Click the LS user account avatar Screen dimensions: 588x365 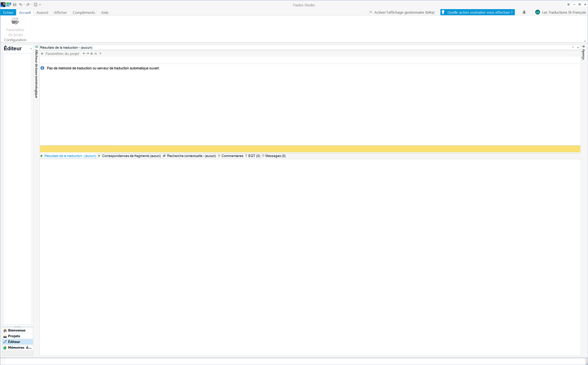click(537, 12)
